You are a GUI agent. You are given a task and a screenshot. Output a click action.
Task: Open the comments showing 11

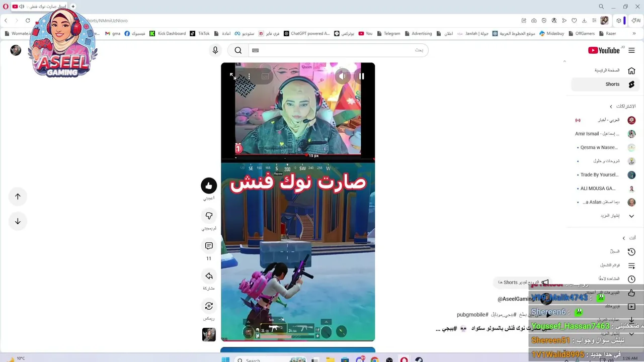pos(209,246)
